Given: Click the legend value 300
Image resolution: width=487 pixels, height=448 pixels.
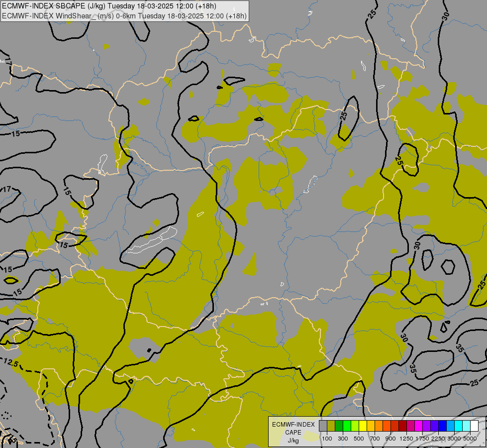Looking at the screenshot, I should (x=343, y=439).
